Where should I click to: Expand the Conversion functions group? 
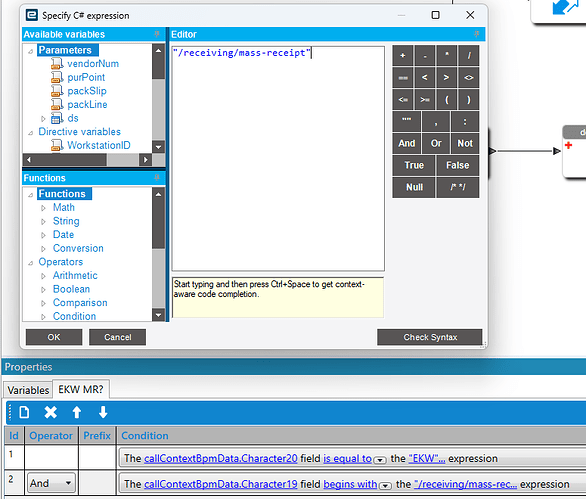pos(43,249)
